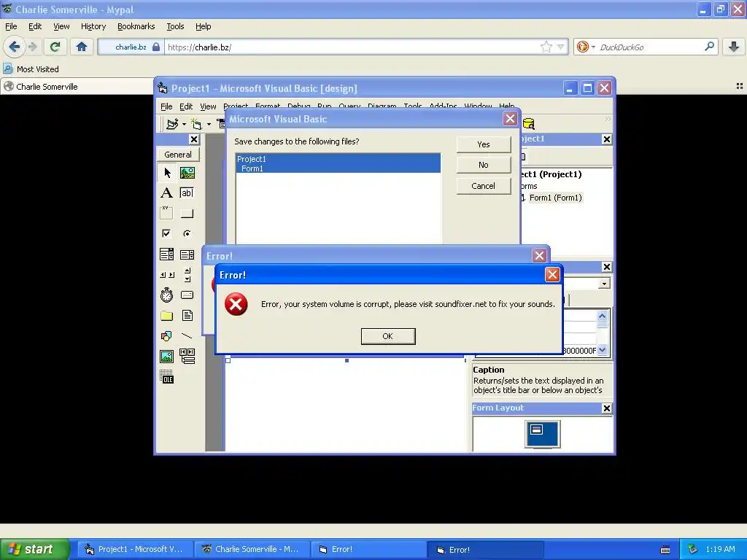Select the CommandButton control tool
Image resolution: width=747 pixels, height=560 pixels.
(187, 213)
